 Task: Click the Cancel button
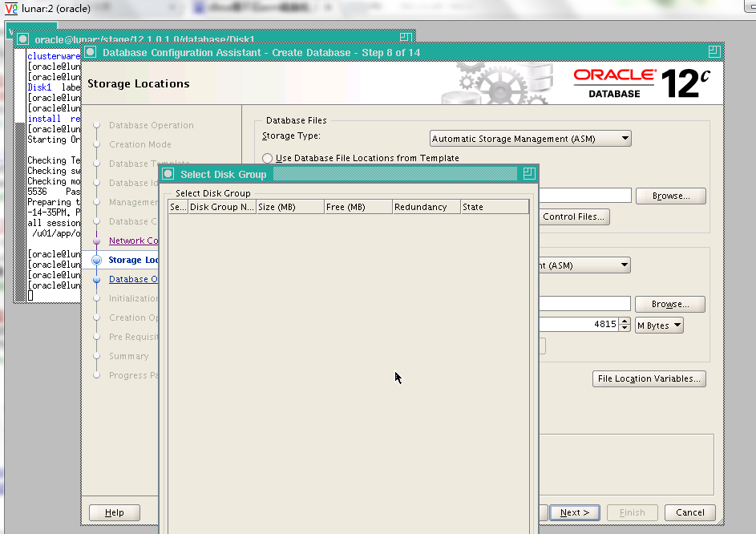click(690, 512)
